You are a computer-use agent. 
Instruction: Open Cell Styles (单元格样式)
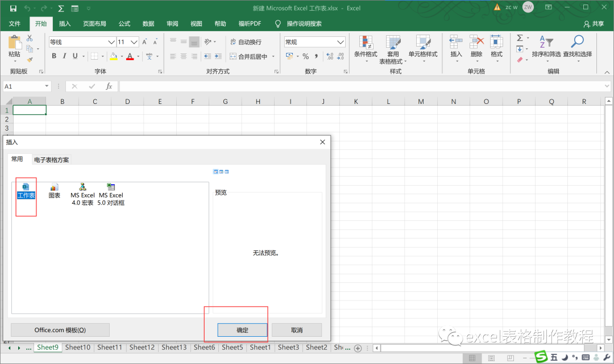click(423, 48)
